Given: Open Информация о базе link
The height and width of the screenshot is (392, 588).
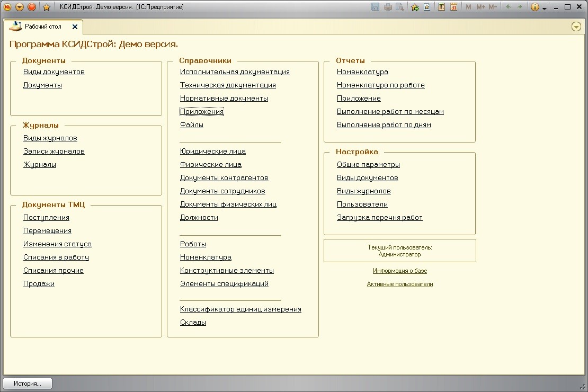Looking at the screenshot, I should coord(400,271).
